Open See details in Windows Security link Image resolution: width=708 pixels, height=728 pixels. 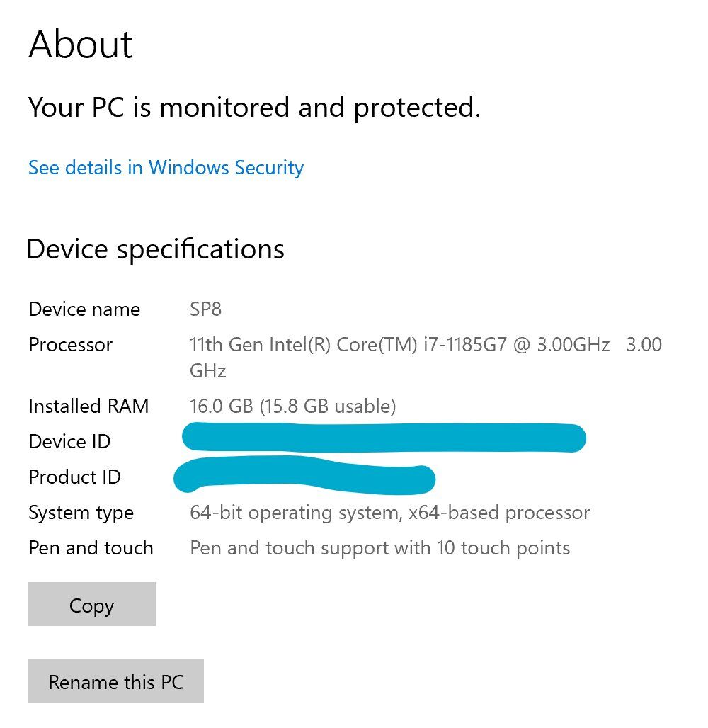(x=166, y=168)
